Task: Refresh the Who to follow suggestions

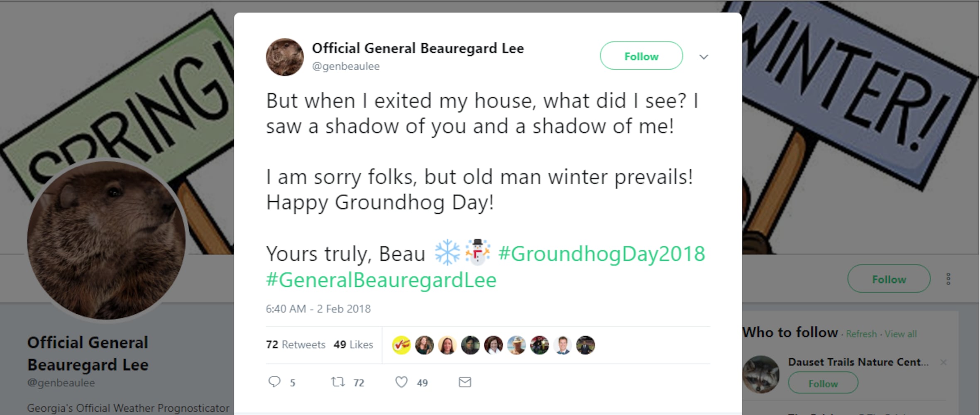Action: [x=861, y=334]
